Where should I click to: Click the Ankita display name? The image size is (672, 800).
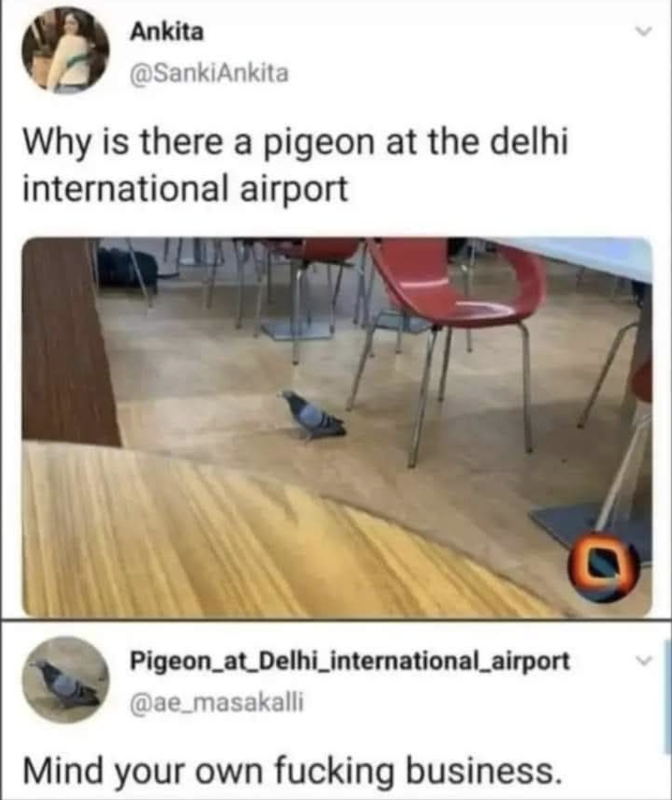tap(167, 32)
